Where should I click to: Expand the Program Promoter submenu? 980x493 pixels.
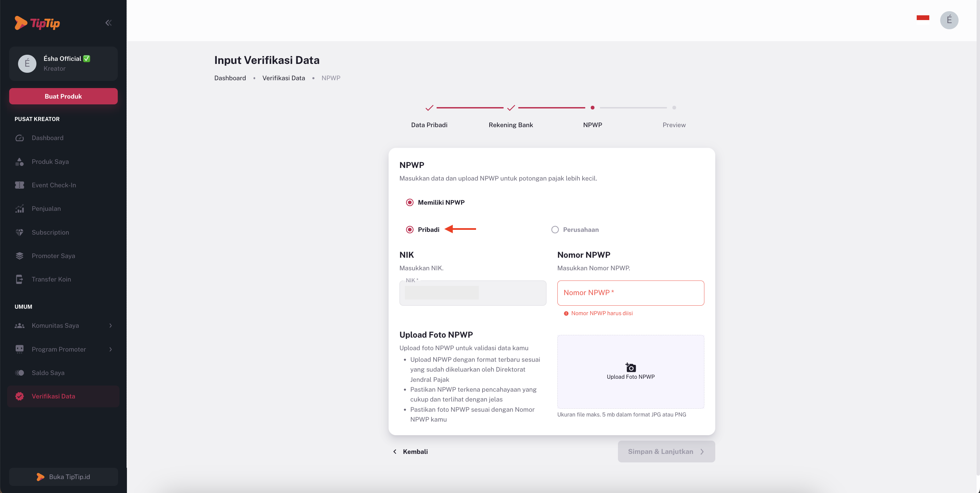pyautogui.click(x=110, y=349)
